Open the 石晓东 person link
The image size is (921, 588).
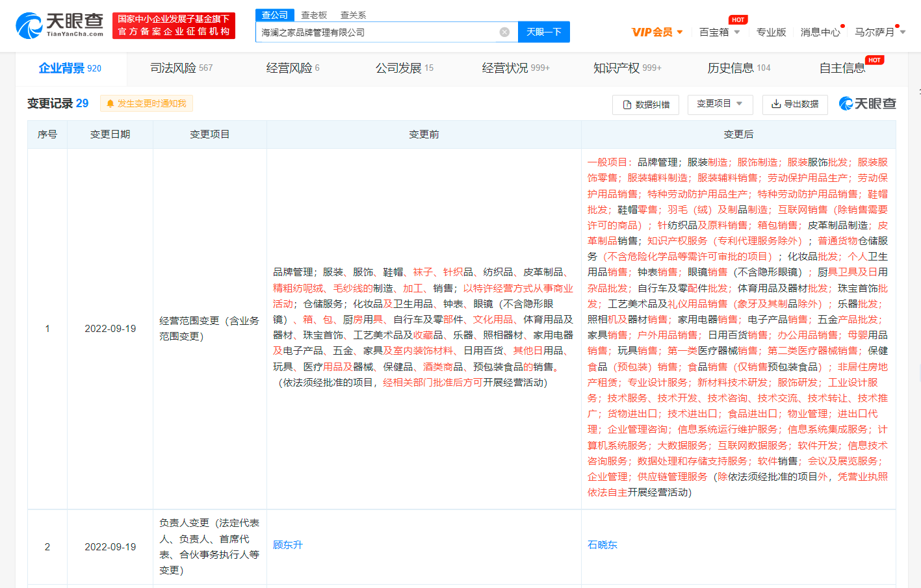pos(603,545)
